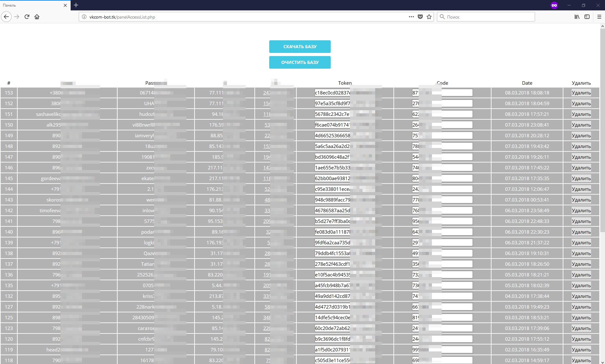Open the browser home page
The width and height of the screenshot is (605, 364).
click(x=37, y=17)
